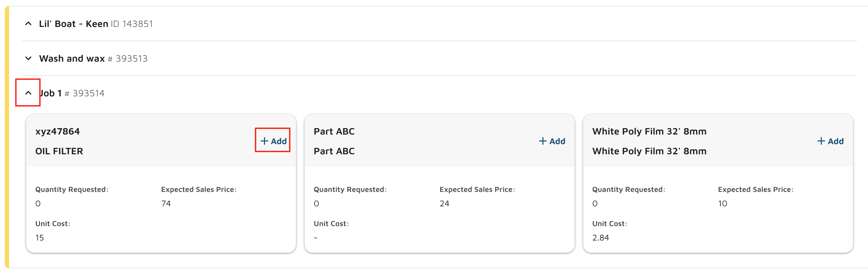The width and height of the screenshot is (868, 276).
Task: Click the Expected Sales Price value 74
Action: tap(166, 204)
